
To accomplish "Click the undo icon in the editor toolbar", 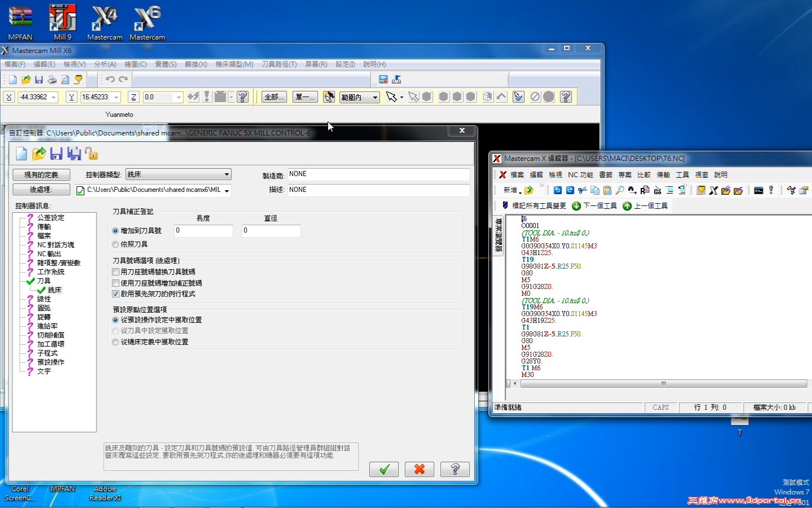I will click(x=558, y=190).
